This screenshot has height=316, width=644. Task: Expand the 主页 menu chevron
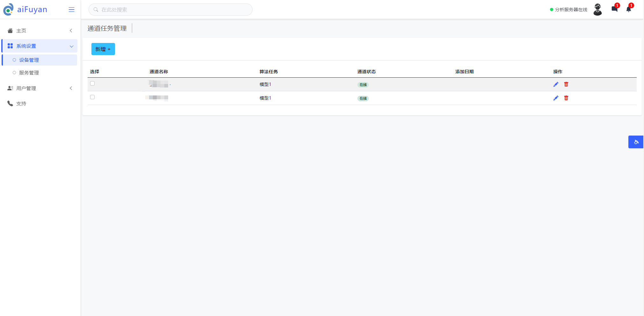tap(71, 31)
